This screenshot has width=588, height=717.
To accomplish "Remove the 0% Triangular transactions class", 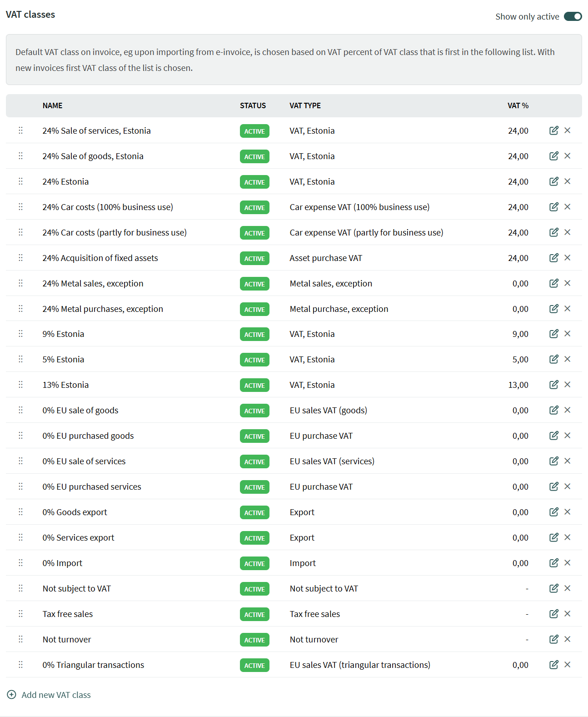I will pyautogui.click(x=567, y=665).
